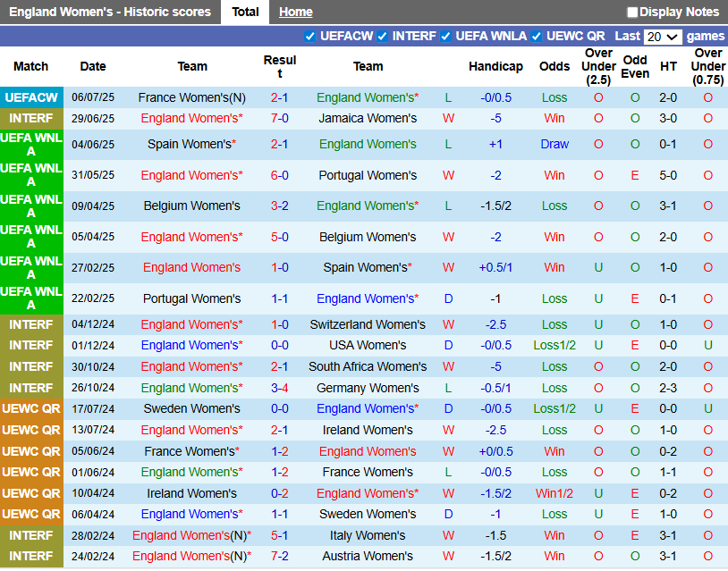The height and width of the screenshot is (571, 728).
Task: Click the 06/07/25 date cell
Action: click(x=93, y=98)
